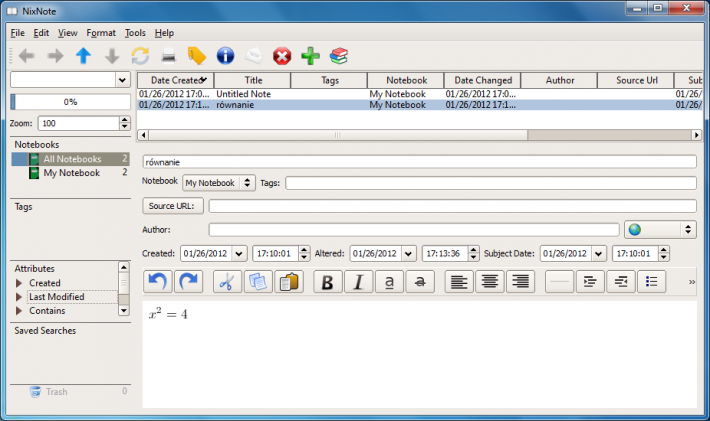Open the View menu
The height and width of the screenshot is (421, 710).
tap(67, 33)
